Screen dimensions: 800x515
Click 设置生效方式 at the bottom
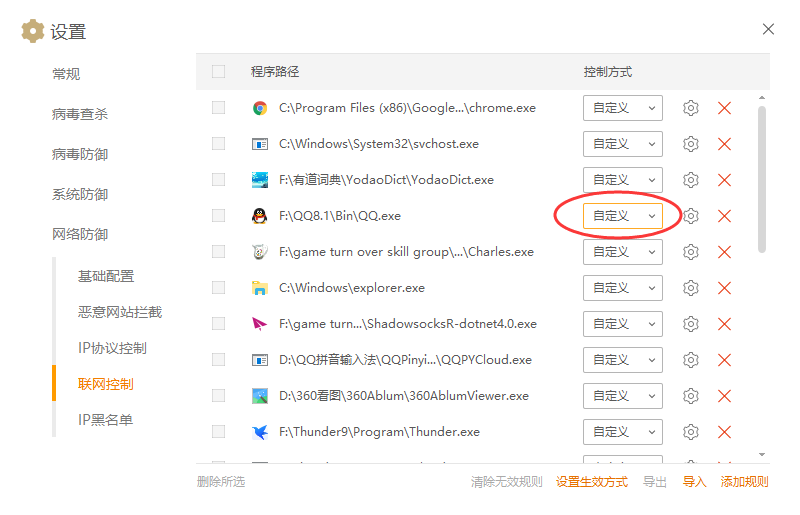(592, 482)
